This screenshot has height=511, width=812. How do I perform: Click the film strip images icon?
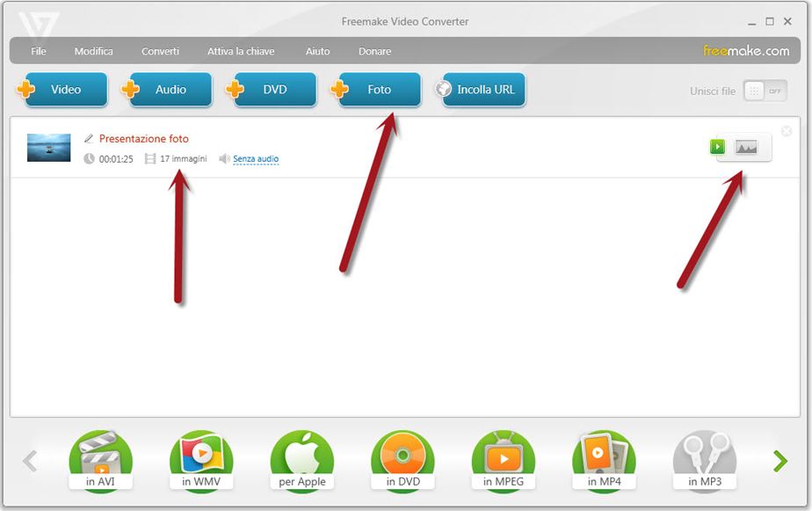(150, 158)
